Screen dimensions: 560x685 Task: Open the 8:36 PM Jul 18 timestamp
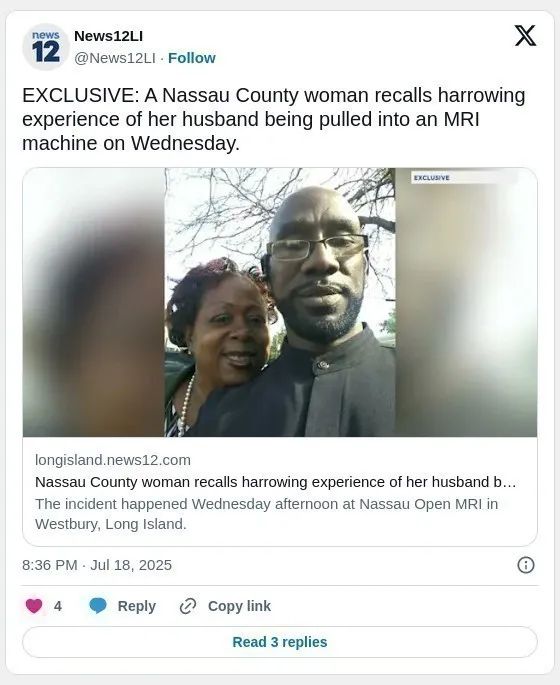click(x=97, y=565)
